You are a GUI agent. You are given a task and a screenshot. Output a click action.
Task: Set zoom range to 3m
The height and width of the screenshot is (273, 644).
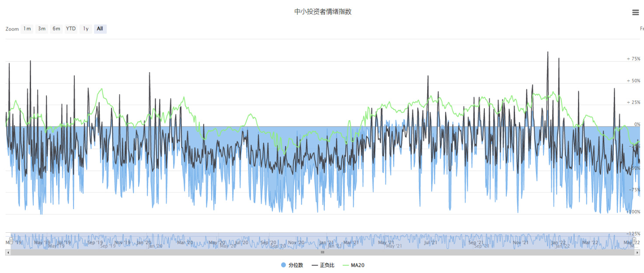(x=42, y=29)
